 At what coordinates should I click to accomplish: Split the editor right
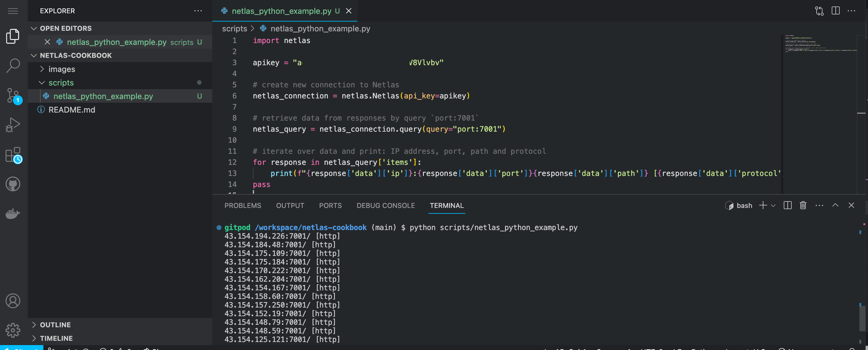pyautogui.click(x=835, y=11)
